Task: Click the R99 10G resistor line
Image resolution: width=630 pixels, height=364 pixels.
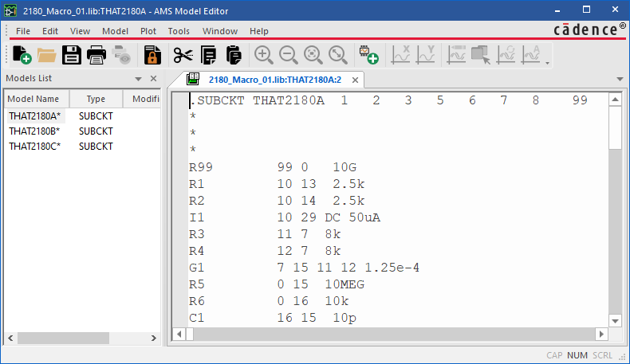Action: coord(273,167)
